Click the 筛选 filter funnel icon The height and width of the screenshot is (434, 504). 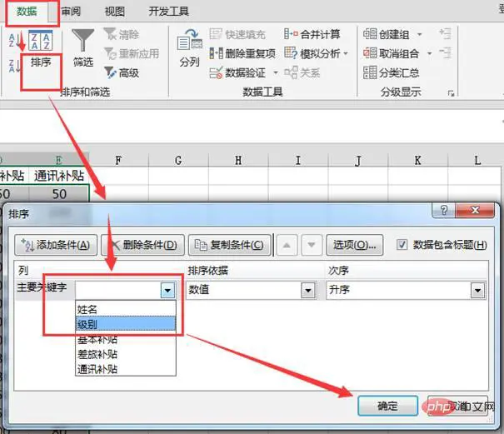(x=83, y=40)
